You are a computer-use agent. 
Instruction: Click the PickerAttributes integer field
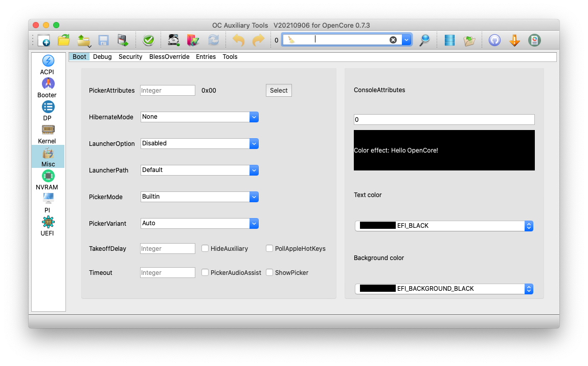point(168,91)
